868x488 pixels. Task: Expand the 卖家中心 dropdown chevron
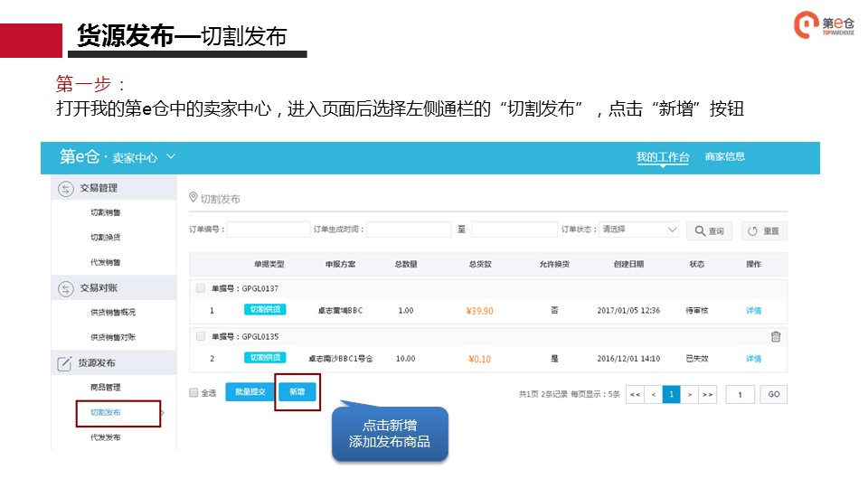coord(171,156)
